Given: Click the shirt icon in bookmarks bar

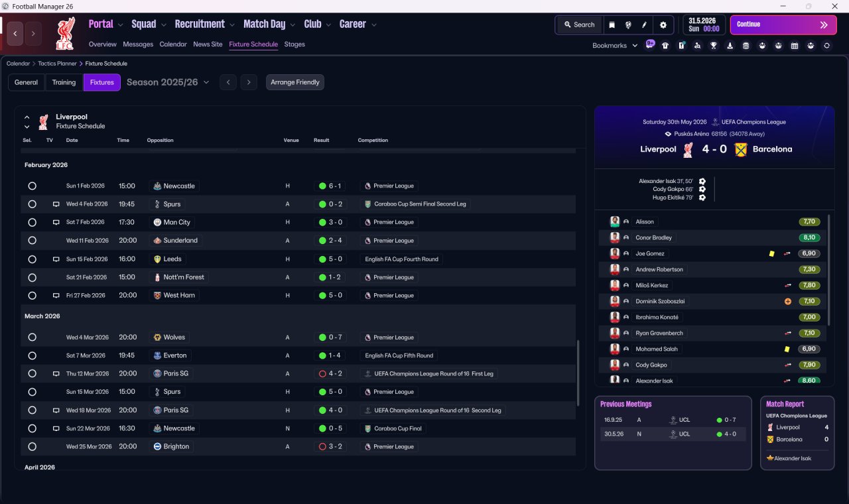Looking at the screenshot, I should (x=665, y=46).
